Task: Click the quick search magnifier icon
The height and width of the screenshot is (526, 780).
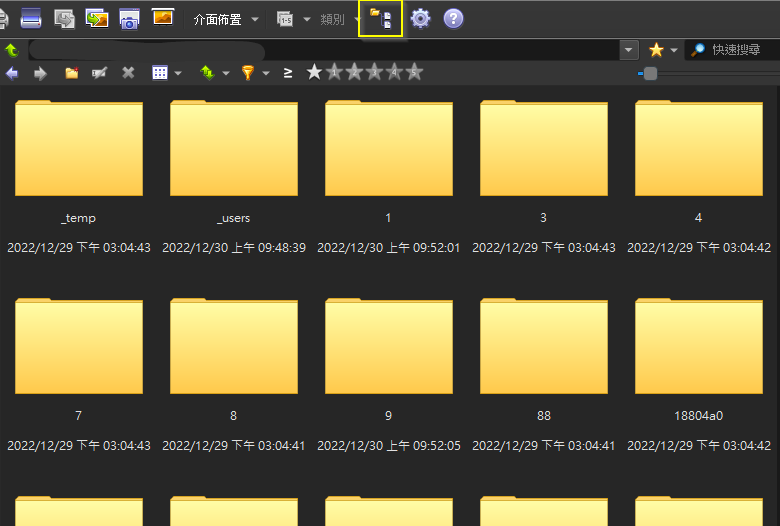Action: point(698,50)
